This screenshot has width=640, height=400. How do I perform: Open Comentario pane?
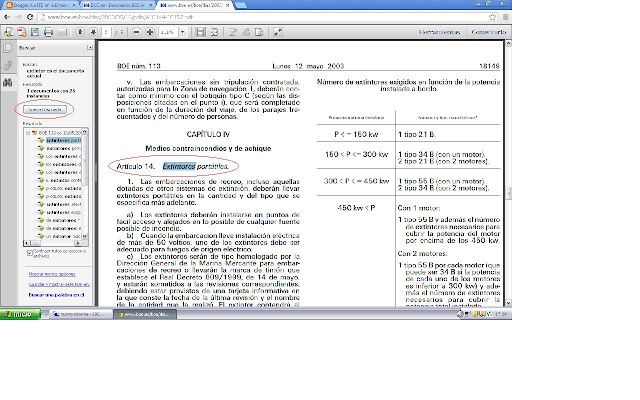(x=489, y=32)
